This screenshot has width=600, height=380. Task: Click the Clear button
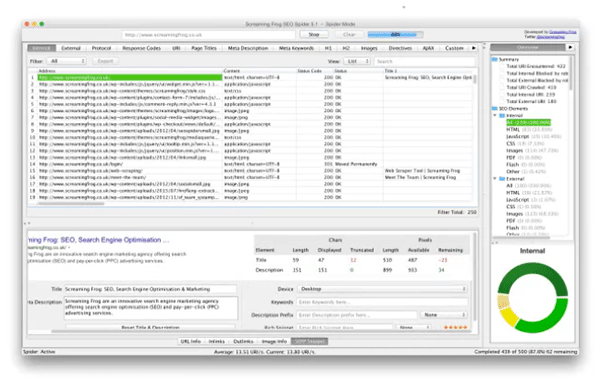tap(349, 34)
